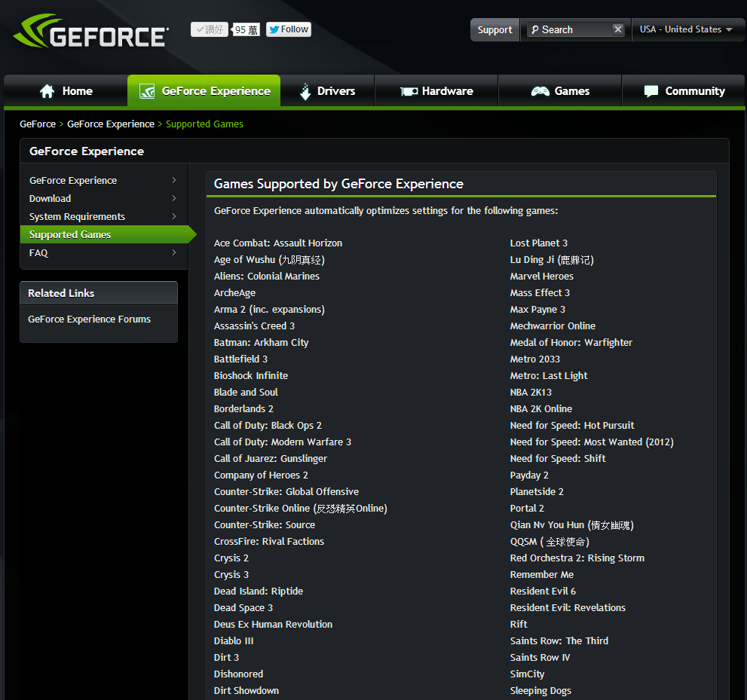Screen dimensions: 747x700
Task: Click Aliens: Colonial Marines
Action: tap(266, 277)
